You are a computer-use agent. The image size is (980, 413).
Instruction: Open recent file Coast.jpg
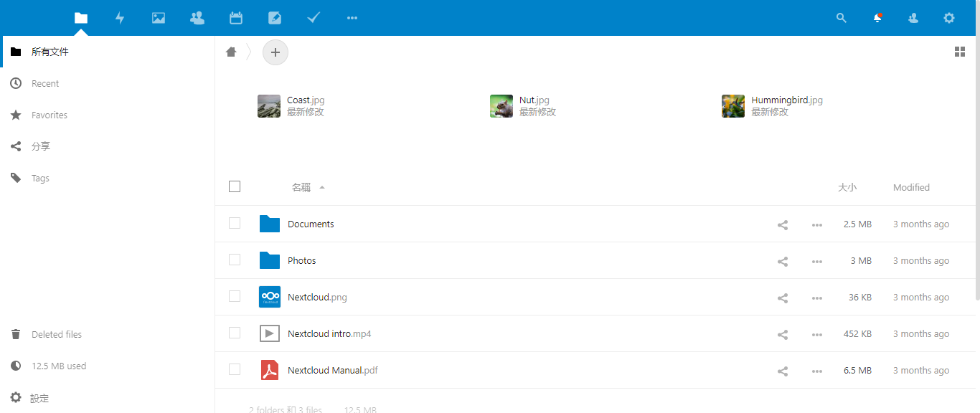coord(306,100)
